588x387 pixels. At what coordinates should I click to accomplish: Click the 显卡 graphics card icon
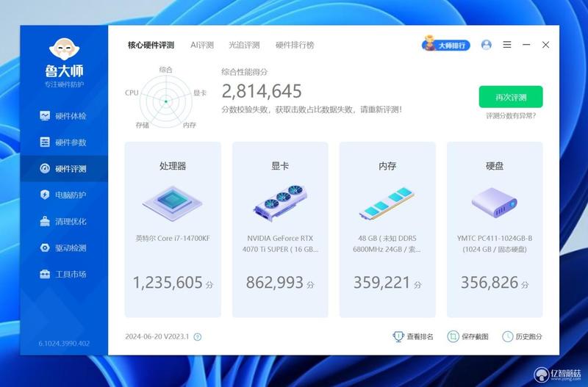point(280,203)
